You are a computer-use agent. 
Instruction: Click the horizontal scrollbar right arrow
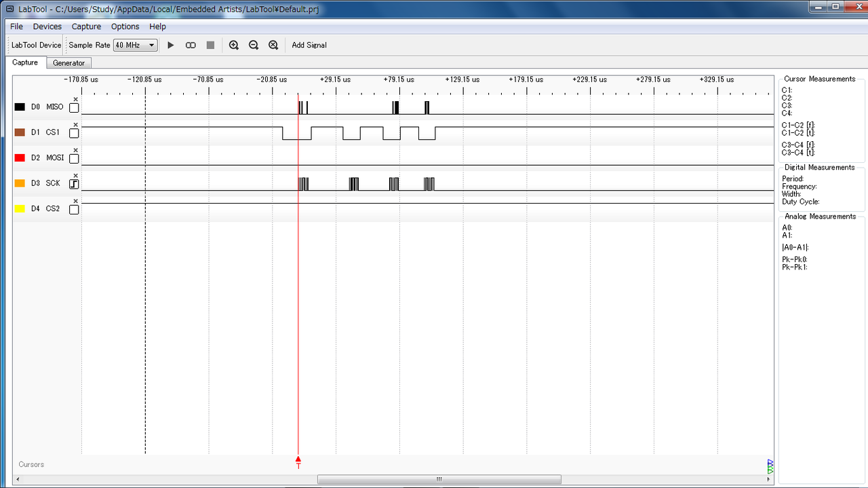click(x=770, y=479)
